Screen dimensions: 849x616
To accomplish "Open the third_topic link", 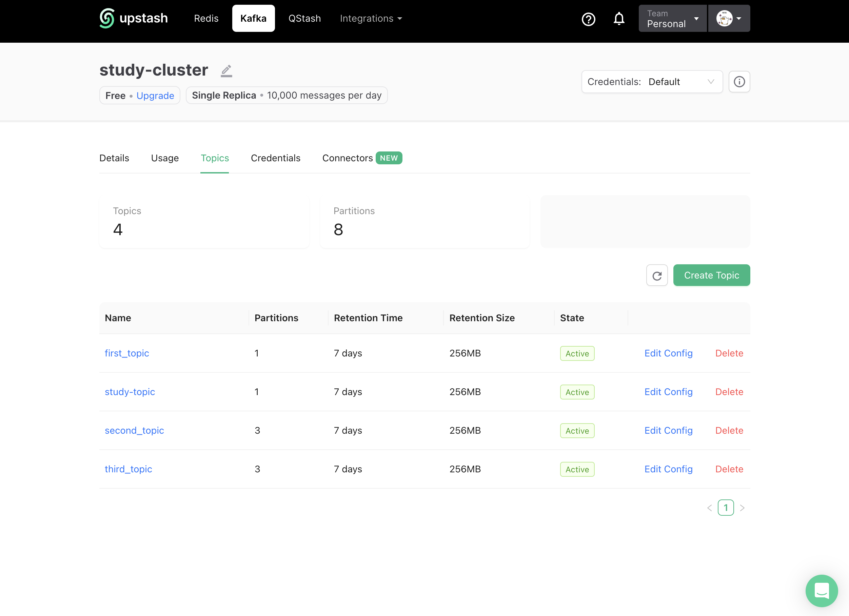I will coord(128,469).
